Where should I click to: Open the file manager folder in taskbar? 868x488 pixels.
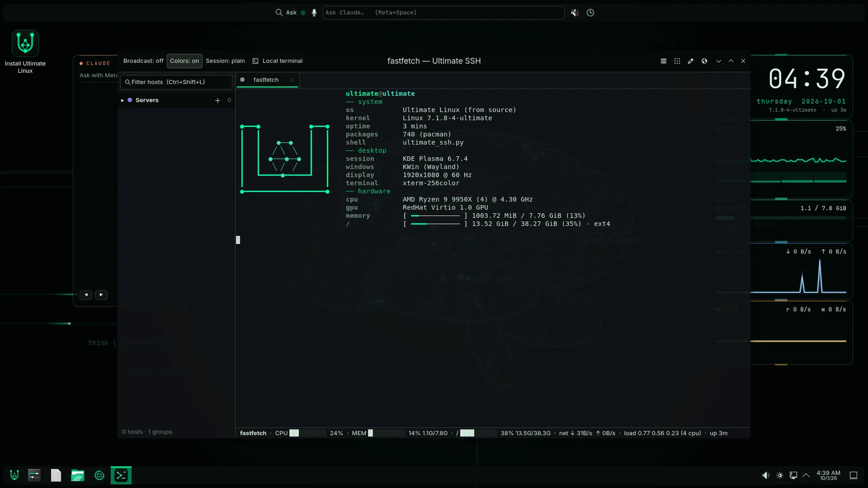78,476
